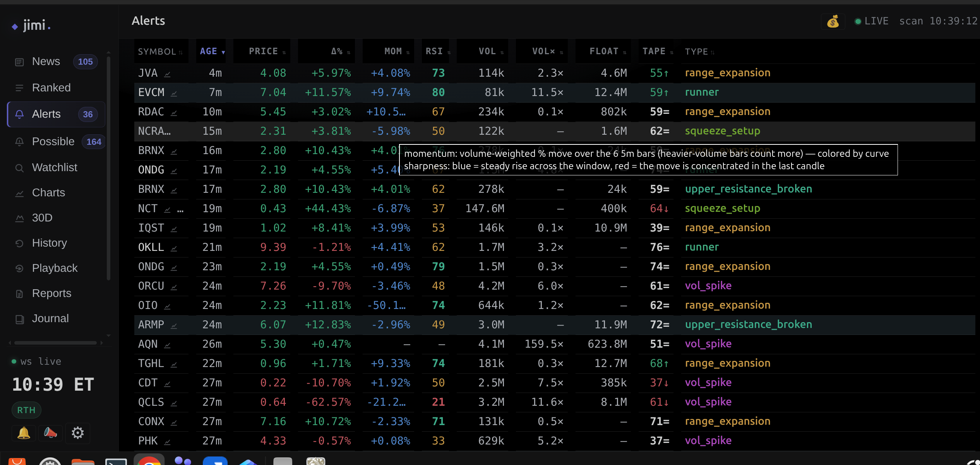
Task: Sort table by PRICE column
Action: tap(262, 51)
